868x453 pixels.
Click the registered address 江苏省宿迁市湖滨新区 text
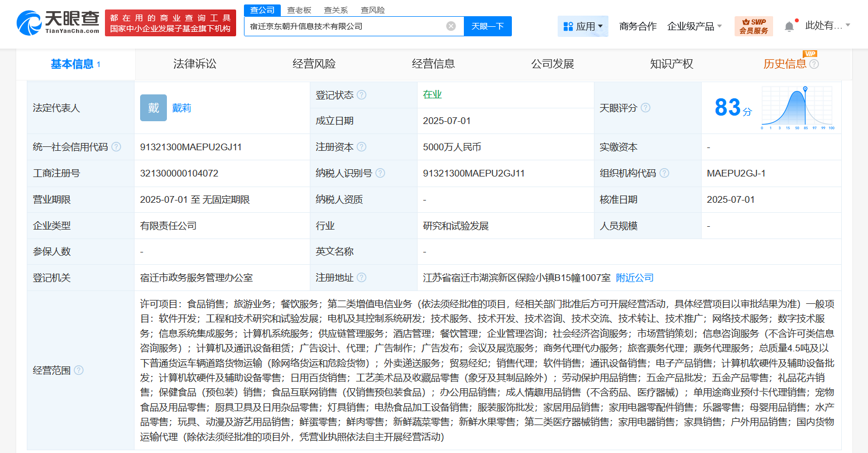517,278
